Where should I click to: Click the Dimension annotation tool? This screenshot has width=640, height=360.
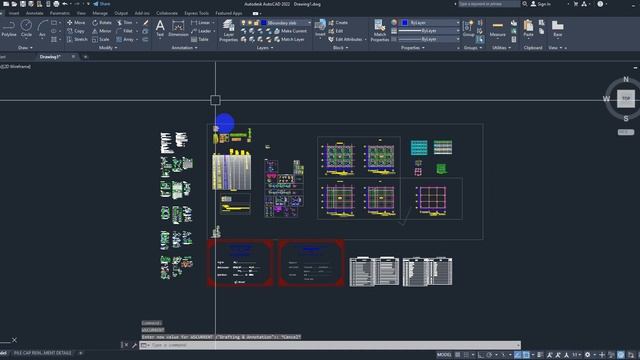178,29
